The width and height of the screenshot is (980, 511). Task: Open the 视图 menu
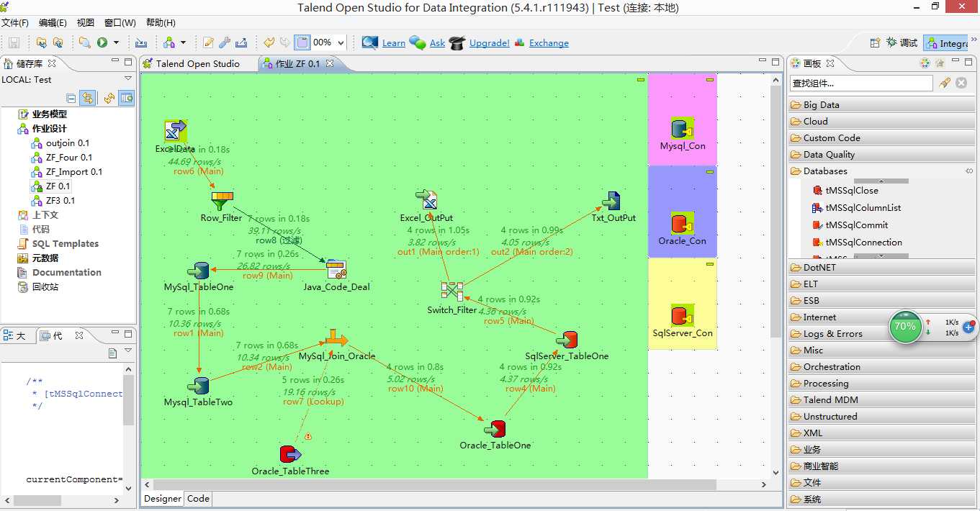86,22
